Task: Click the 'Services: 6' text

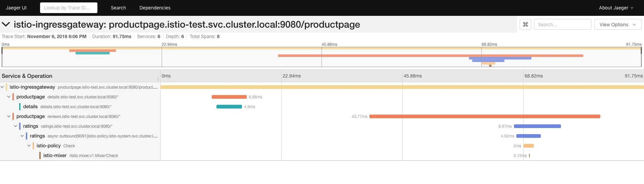Action: point(149,36)
